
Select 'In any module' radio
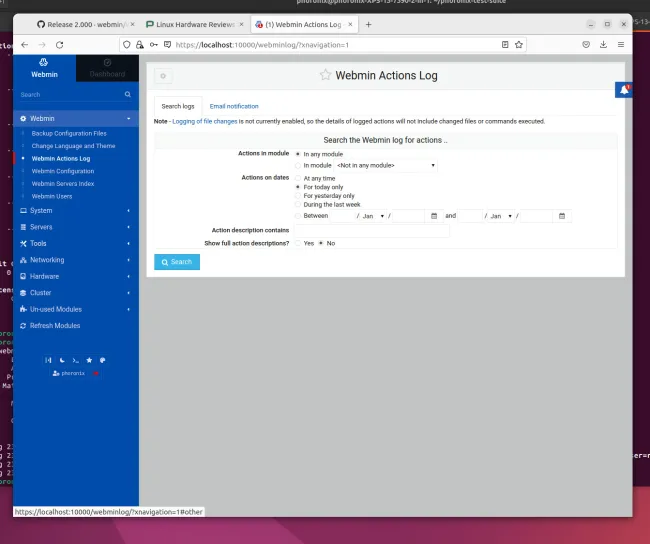click(x=298, y=154)
